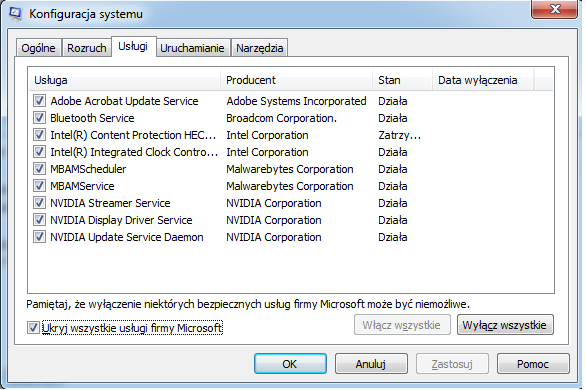Sort by the Producent column header
The image size is (586, 390).
297,80
